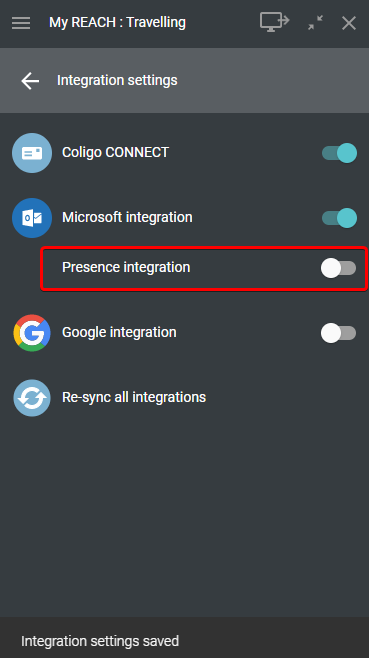Click the Microsoft Outlook integration icon
Image resolution: width=369 pixels, height=658 pixels.
[32, 218]
